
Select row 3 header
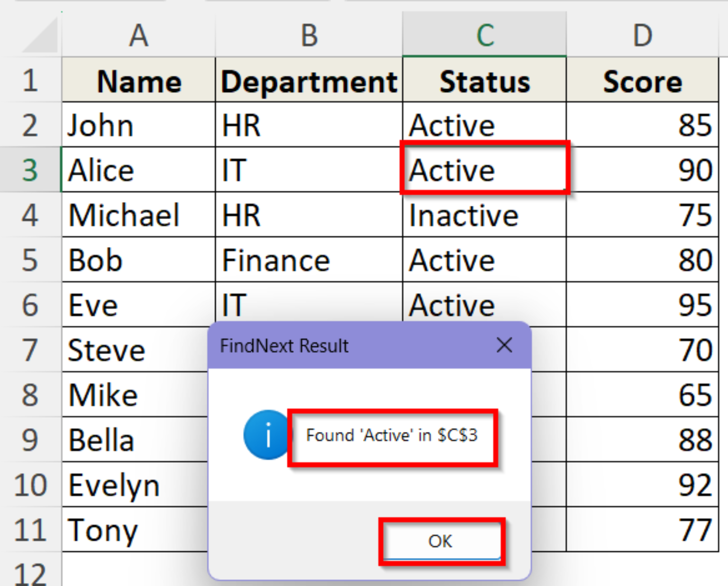click(x=31, y=170)
